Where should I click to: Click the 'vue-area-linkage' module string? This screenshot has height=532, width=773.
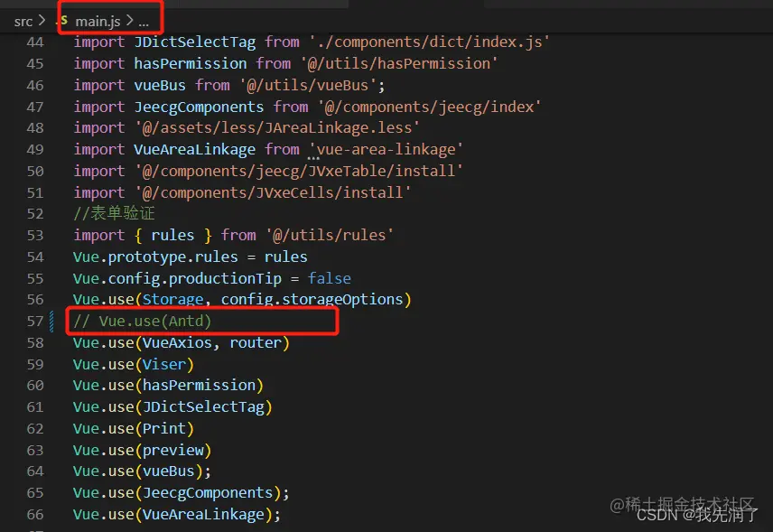point(386,149)
